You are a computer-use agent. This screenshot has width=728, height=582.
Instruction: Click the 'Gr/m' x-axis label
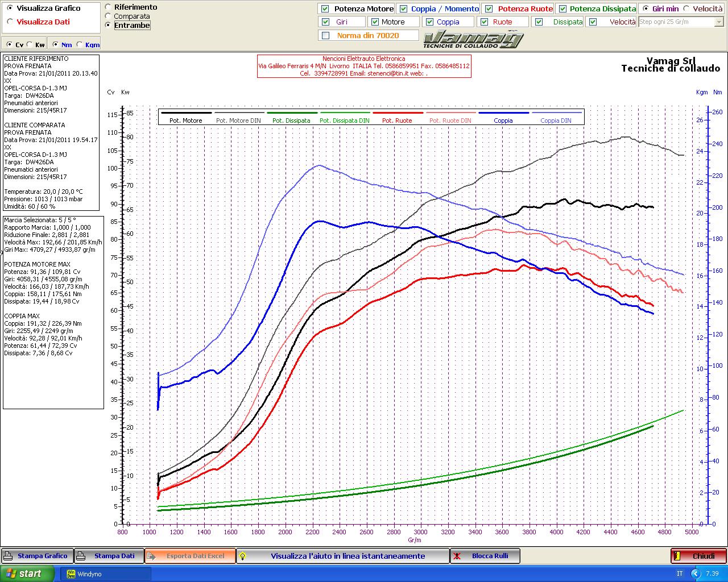coord(415,540)
